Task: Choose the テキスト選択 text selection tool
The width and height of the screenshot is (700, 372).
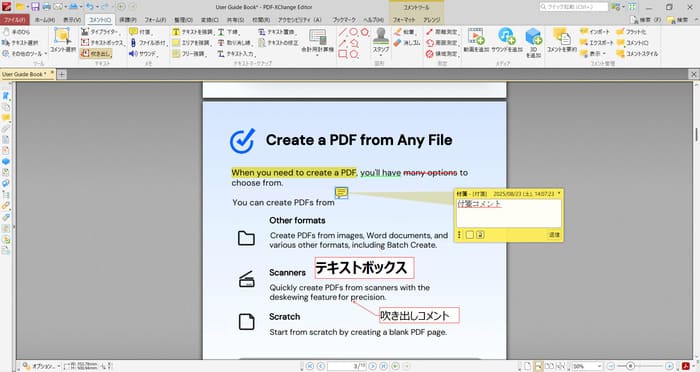Action: point(20,42)
